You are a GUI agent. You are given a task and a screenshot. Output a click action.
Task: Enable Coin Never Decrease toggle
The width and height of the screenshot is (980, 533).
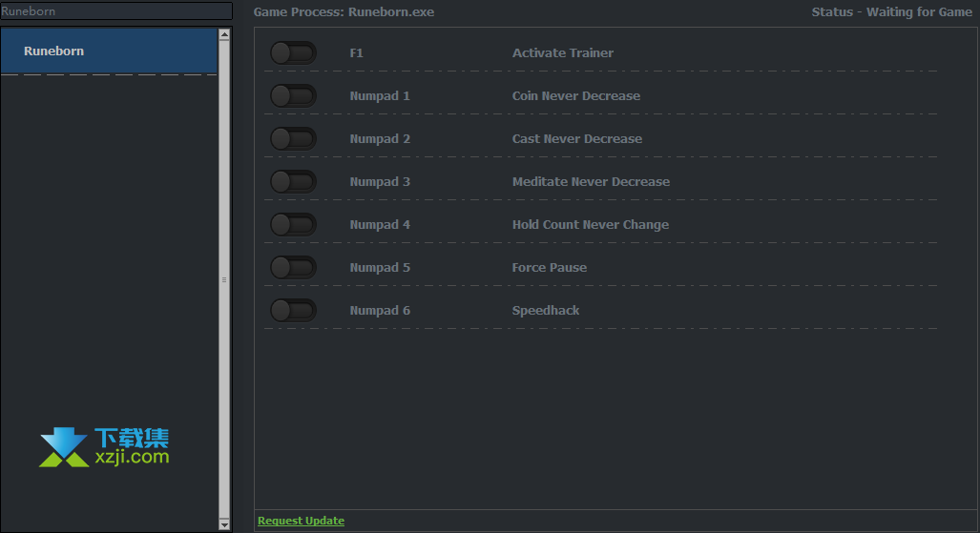(292, 96)
